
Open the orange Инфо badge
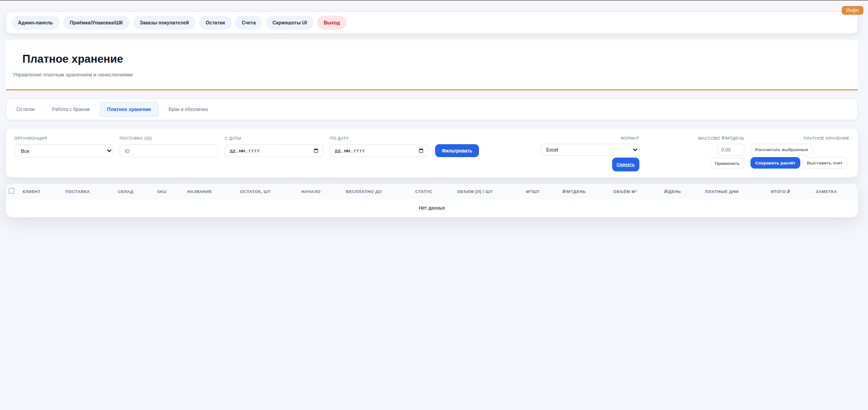click(x=852, y=10)
